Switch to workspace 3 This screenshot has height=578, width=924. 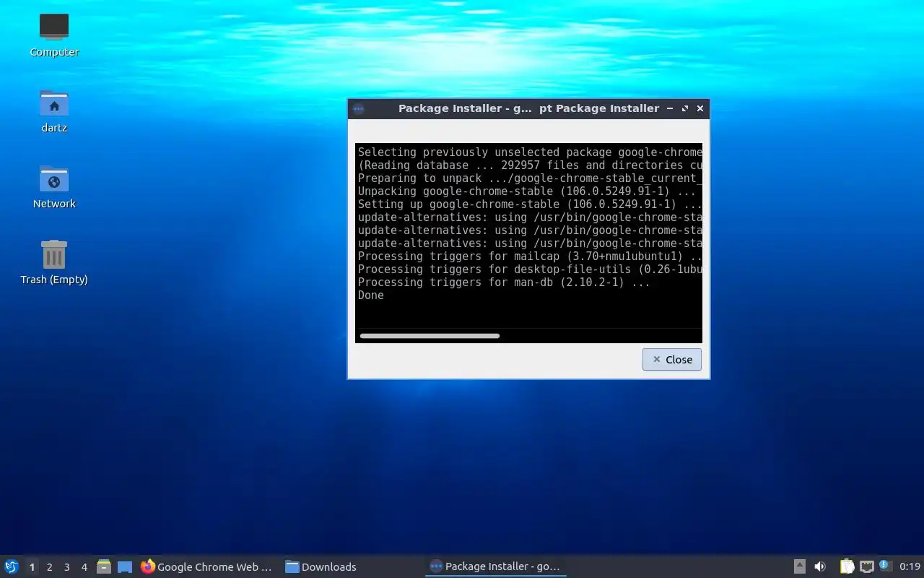[x=66, y=567]
